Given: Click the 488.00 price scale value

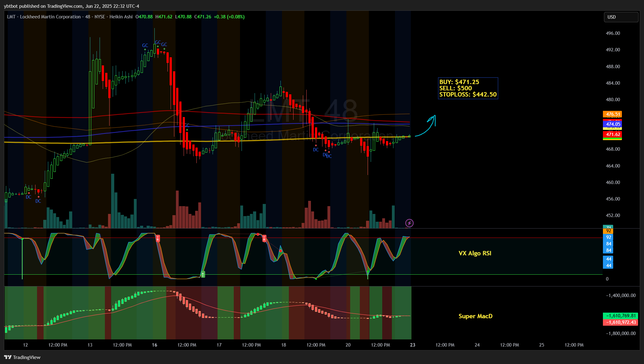Looking at the screenshot, I should [613, 67].
